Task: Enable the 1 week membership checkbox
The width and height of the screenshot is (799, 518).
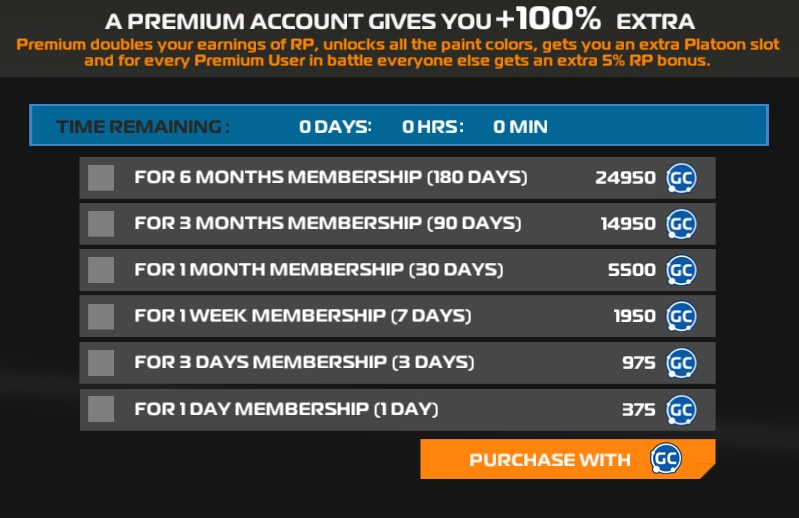Action: pos(101,316)
